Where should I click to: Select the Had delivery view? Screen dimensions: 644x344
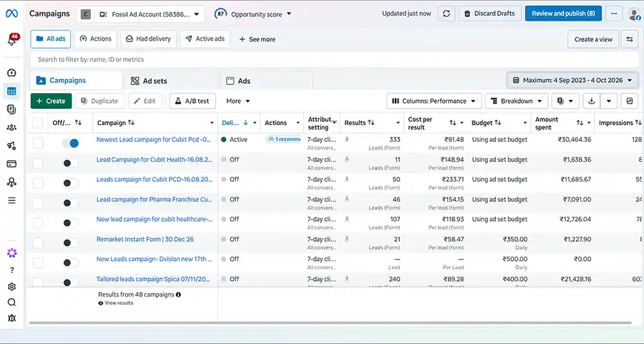pos(149,39)
